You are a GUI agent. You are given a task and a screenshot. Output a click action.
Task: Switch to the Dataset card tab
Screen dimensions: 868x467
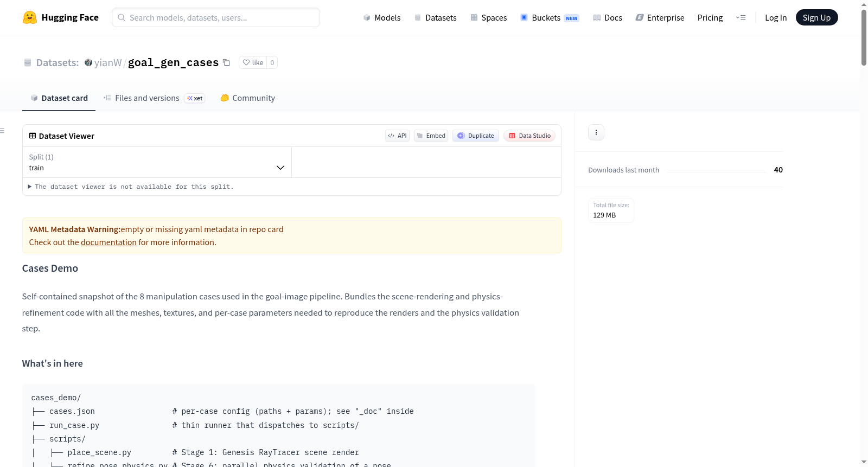point(59,98)
